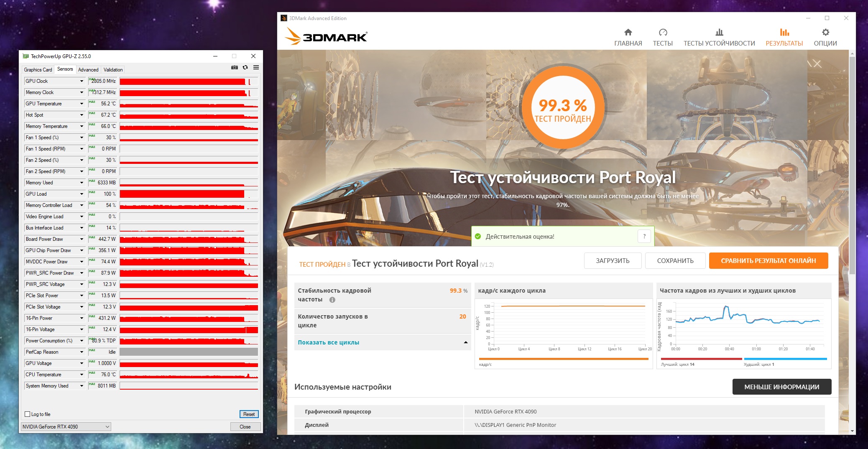The image size is (868, 449).
Task: Click СРАВНИТЬ РЕЗУЛЬТАТ ОНЛАЙН button
Action: [x=768, y=261]
